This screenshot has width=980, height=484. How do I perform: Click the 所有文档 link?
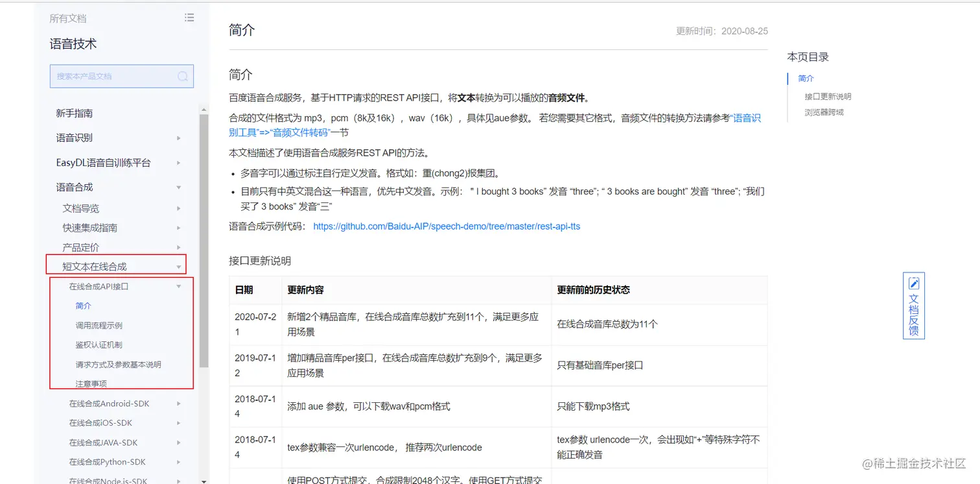coord(68,18)
